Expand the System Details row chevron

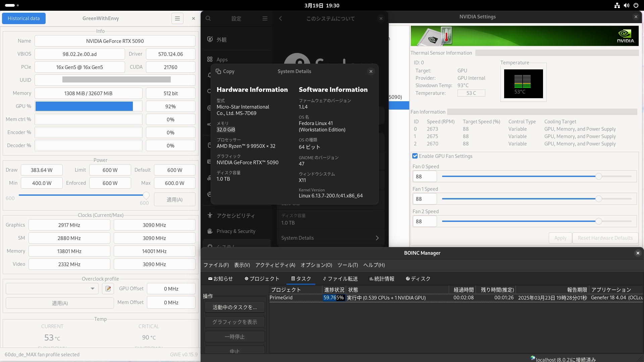pos(377,238)
